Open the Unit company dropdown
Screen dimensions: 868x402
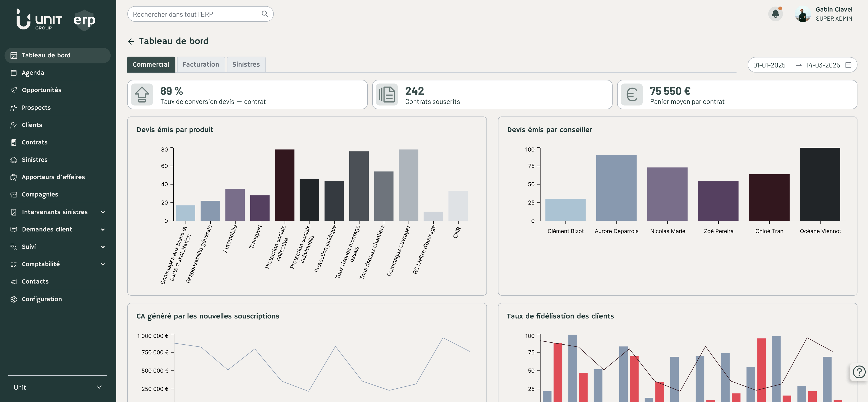(x=57, y=387)
